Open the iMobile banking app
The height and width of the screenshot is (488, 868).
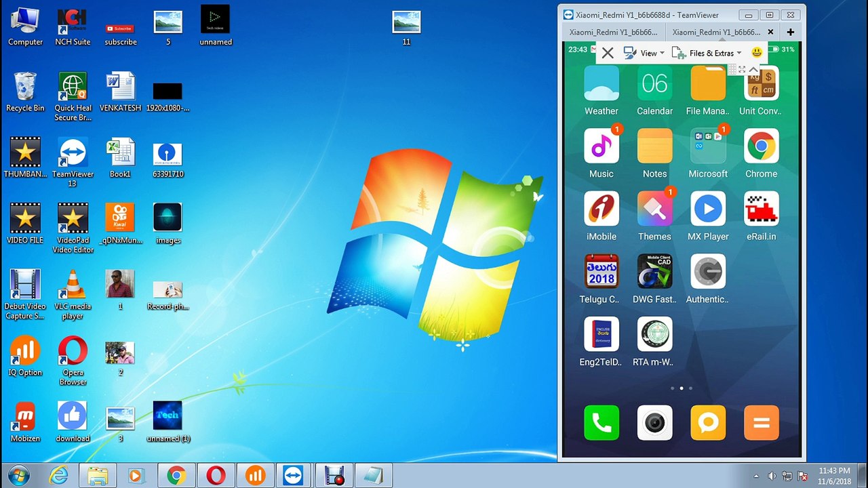[x=601, y=209]
